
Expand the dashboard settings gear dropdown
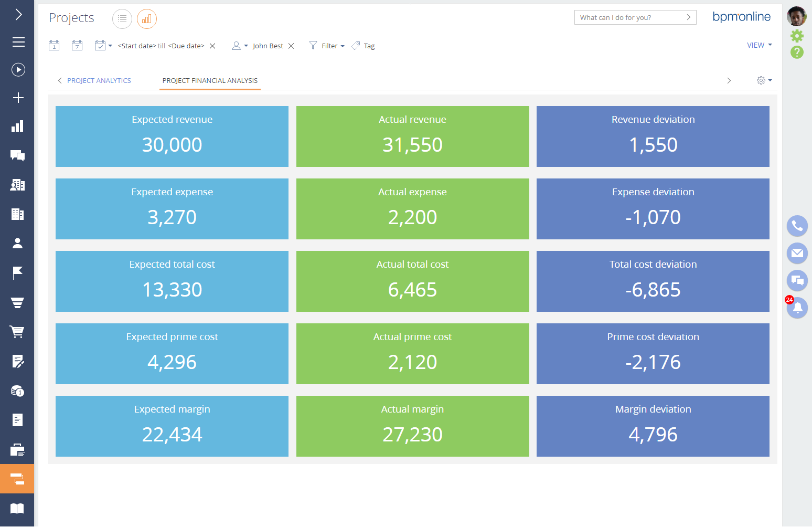(x=764, y=80)
